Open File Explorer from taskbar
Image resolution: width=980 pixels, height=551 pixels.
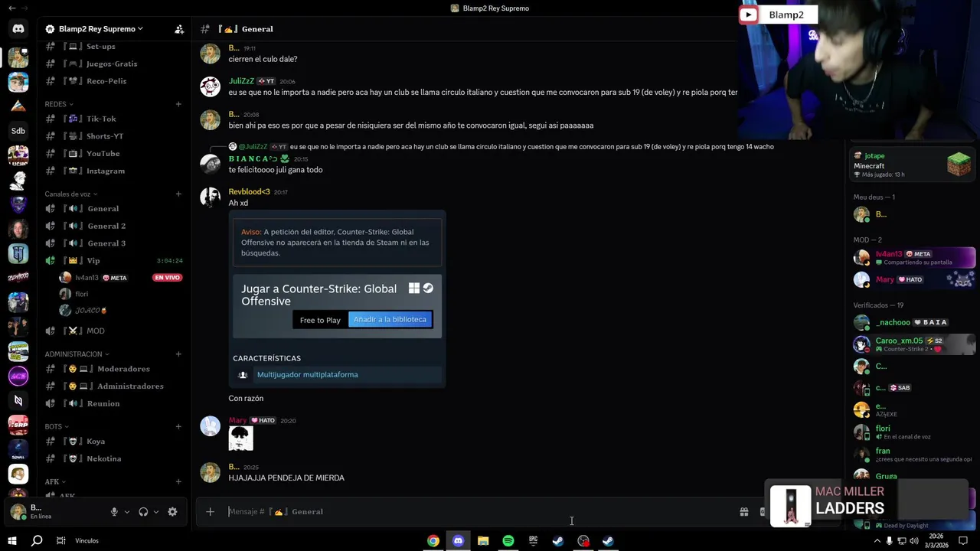click(483, 541)
